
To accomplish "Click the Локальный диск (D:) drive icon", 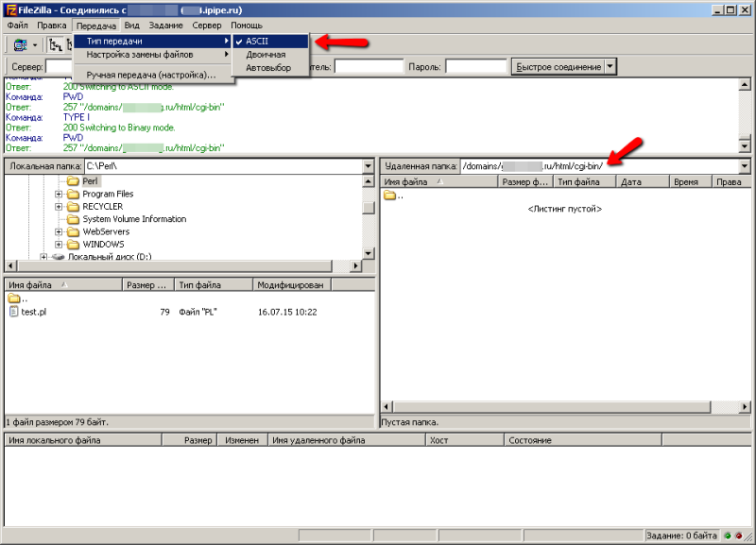I will pos(59,256).
